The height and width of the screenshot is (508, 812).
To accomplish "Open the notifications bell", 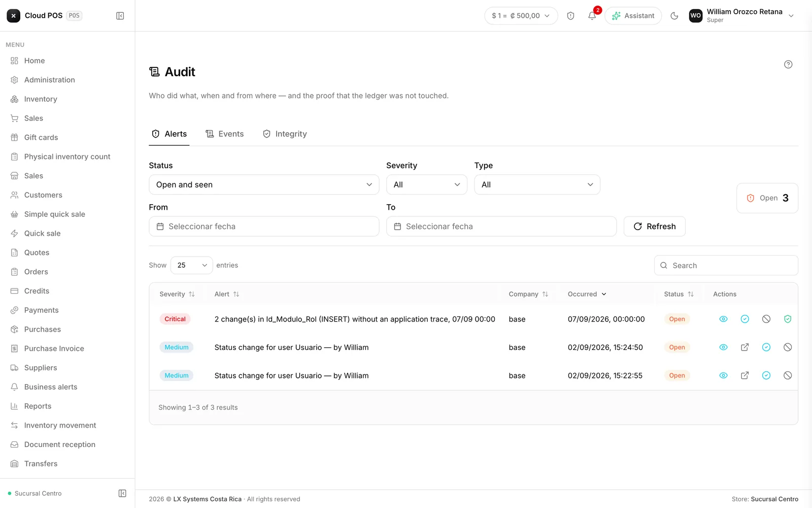I will point(592,16).
